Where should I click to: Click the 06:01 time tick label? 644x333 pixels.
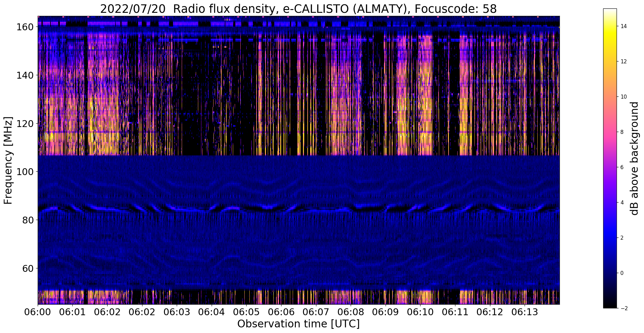coord(73,312)
